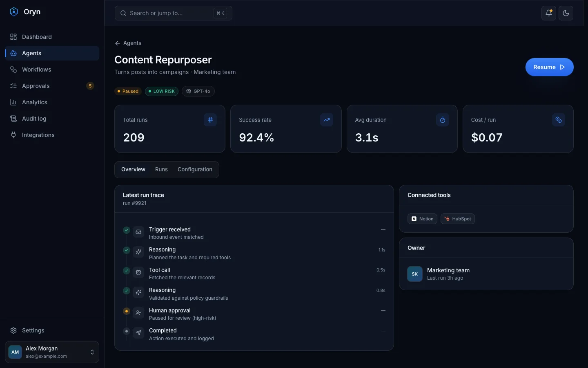The width and height of the screenshot is (588, 368).
Task: Click the timer icon on Avg duration
Action: [x=443, y=120]
